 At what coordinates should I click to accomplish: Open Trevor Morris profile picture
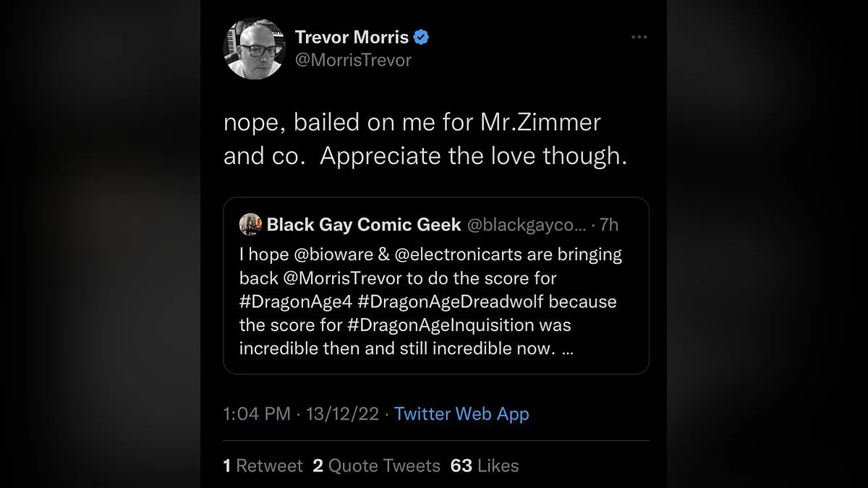pos(255,48)
